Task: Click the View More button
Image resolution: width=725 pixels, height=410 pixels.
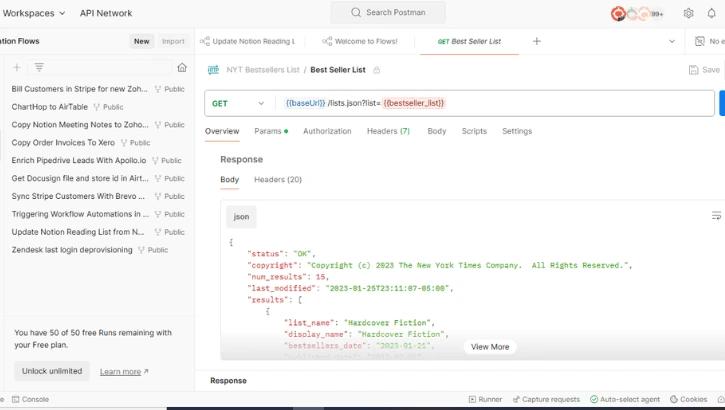Action: [x=490, y=347]
